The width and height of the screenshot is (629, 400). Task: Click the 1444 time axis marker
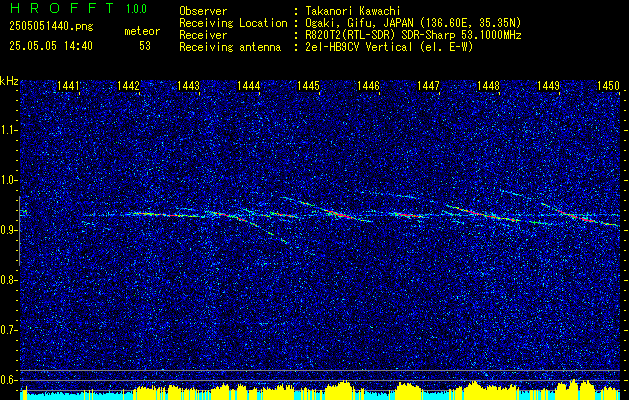248,85
